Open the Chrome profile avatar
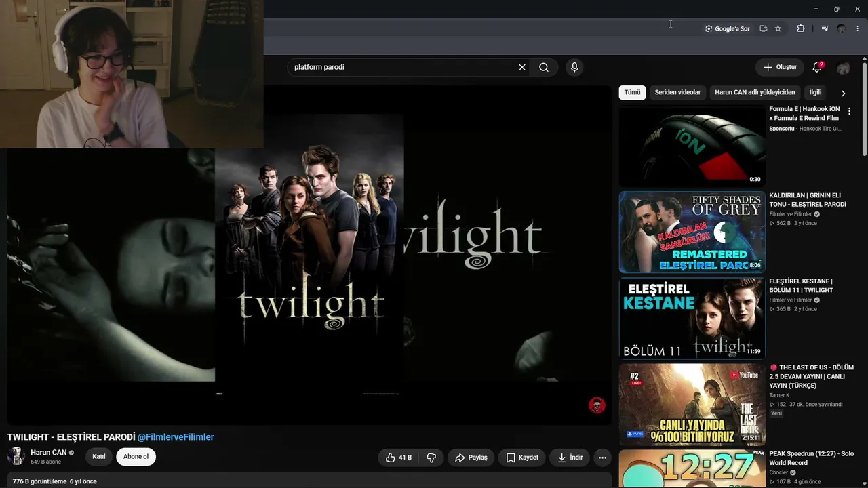 [842, 28]
